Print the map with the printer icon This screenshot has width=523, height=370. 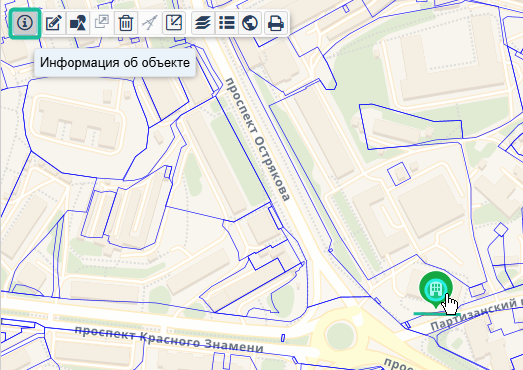tap(276, 23)
